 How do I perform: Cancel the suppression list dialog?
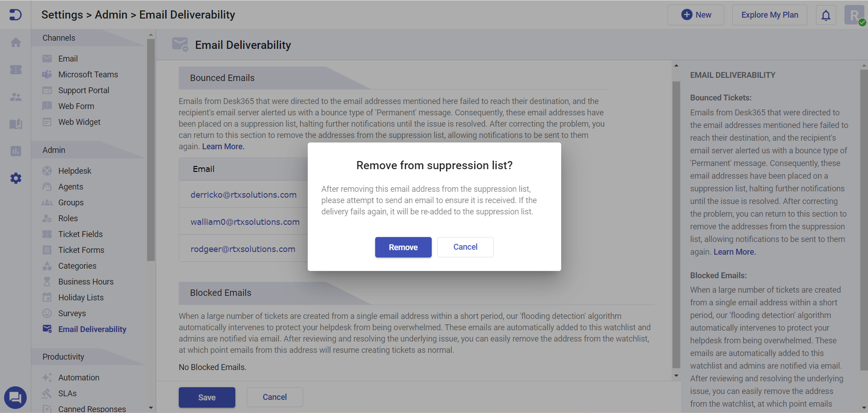pyautogui.click(x=465, y=247)
